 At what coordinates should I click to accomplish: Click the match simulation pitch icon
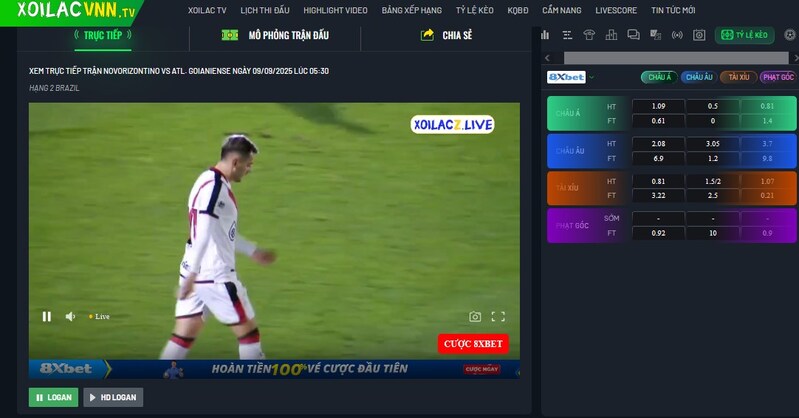click(x=230, y=35)
